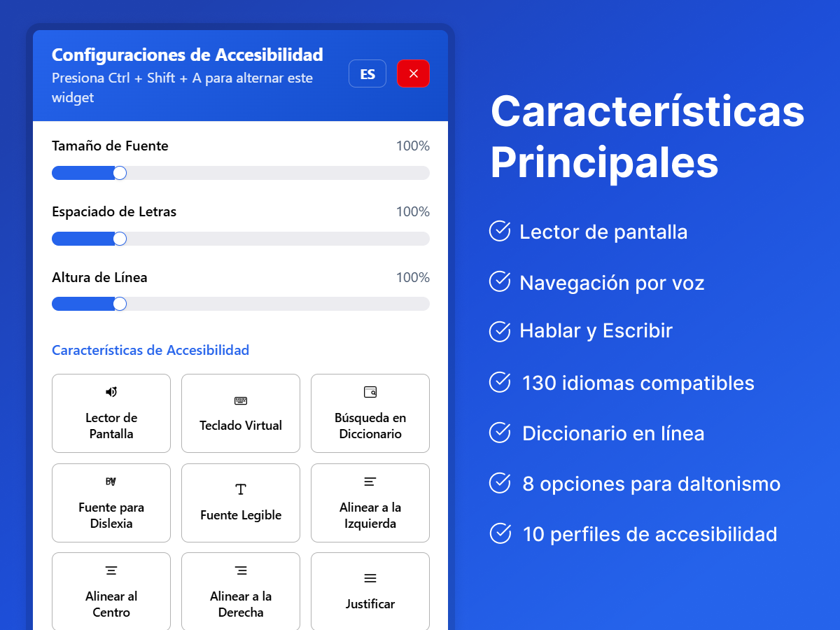This screenshot has height=630, width=840.
Task: Enable the Fuente para Dislexia icon
Action: [111, 482]
